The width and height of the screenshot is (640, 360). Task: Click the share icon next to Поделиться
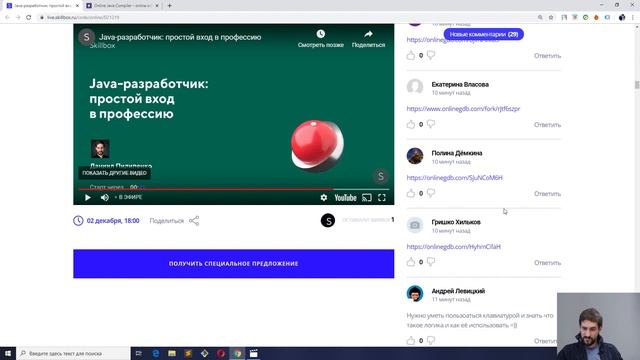194,221
